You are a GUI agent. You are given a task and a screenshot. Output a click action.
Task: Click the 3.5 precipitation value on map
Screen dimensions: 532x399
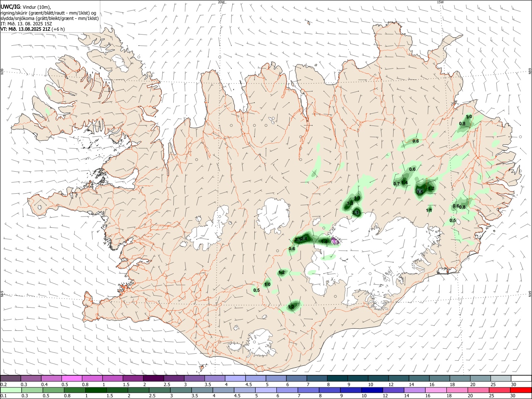tap(420, 192)
